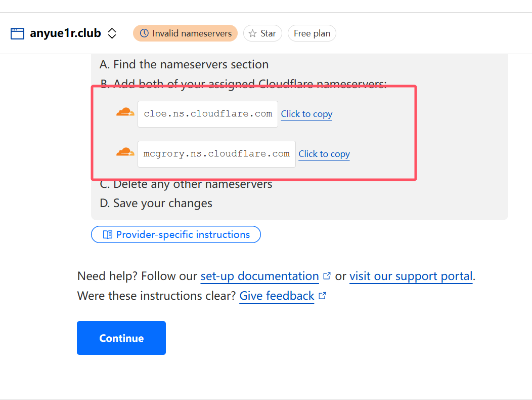532x400 pixels.
Task: Click the book icon in Provider-specific instructions
Action: tap(108, 234)
